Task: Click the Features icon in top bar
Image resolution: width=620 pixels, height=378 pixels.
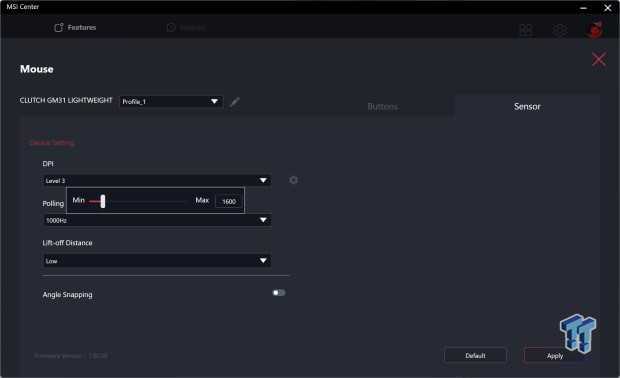Action: tap(59, 27)
